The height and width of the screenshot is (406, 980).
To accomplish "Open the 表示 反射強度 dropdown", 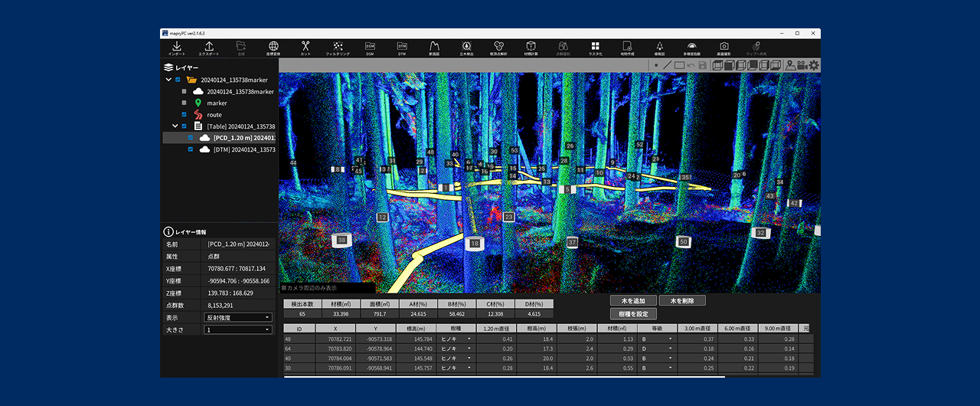I will (x=238, y=317).
